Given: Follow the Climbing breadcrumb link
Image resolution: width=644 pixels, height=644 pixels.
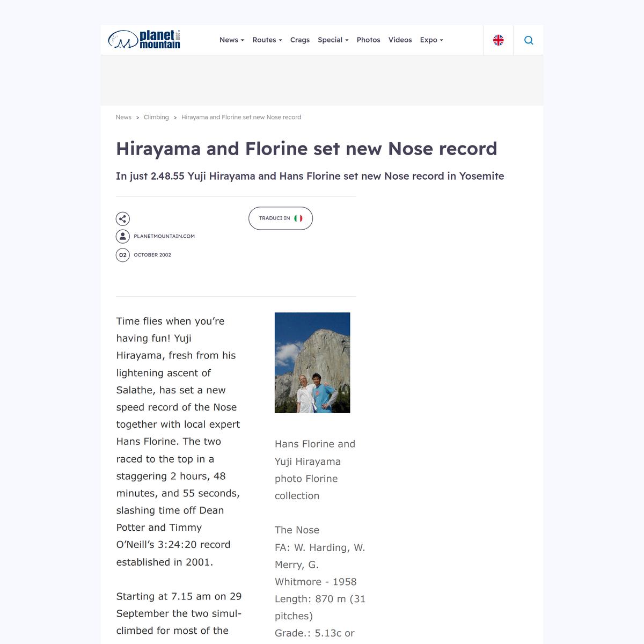Looking at the screenshot, I should 156,117.
